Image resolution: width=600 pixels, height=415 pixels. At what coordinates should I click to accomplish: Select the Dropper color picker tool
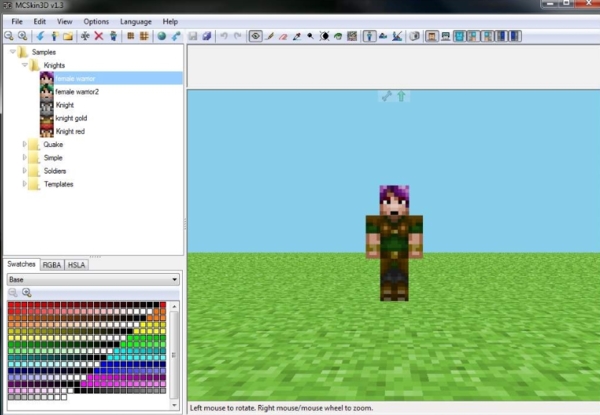click(297, 36)
